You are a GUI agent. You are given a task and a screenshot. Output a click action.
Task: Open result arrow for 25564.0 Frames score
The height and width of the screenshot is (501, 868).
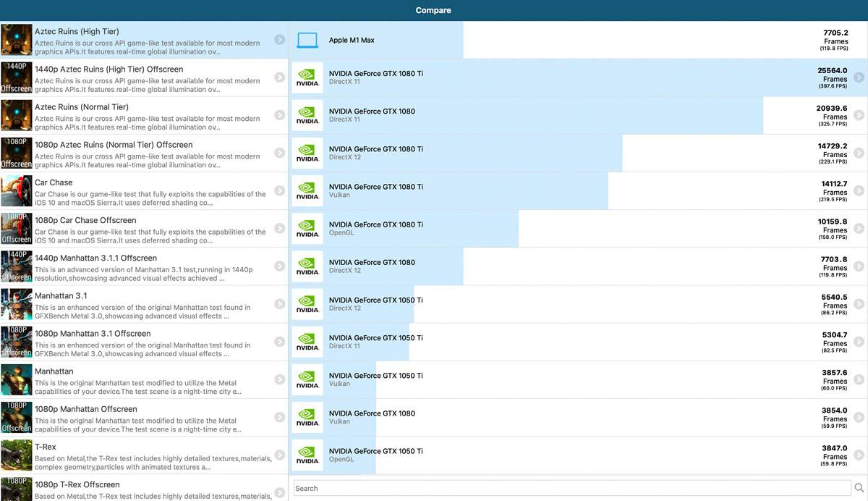[x=859, y=77]
